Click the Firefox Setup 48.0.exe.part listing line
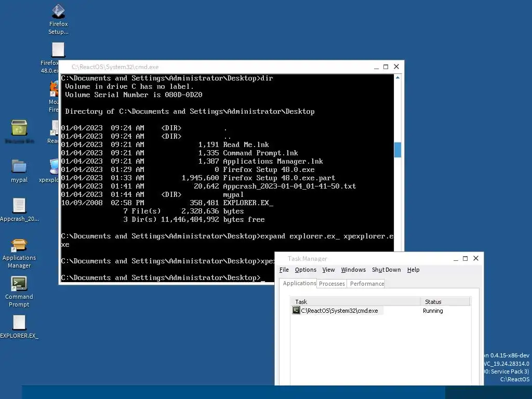Screen dimensions: 532x399 [198, 178]
